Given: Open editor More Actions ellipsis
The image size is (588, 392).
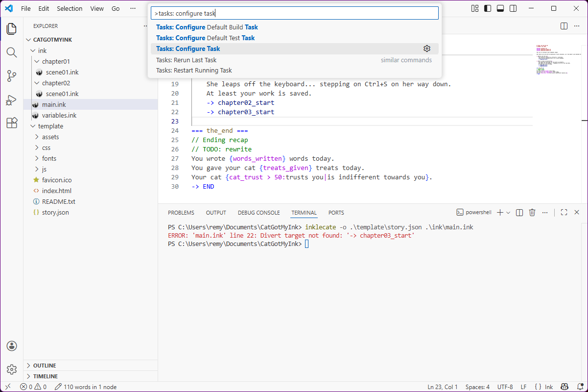Looking at the screenshot, I should point(577,26).
